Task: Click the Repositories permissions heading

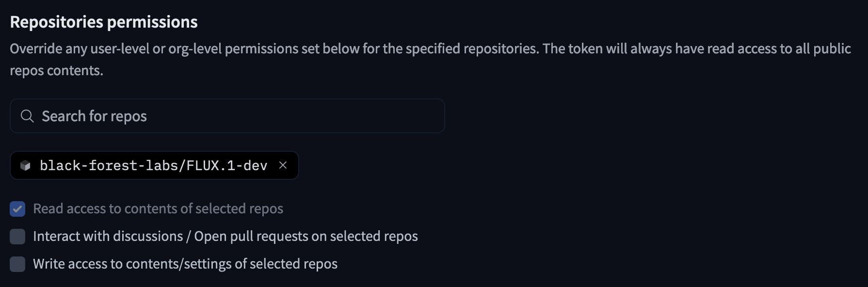Action: coord(104,22)
